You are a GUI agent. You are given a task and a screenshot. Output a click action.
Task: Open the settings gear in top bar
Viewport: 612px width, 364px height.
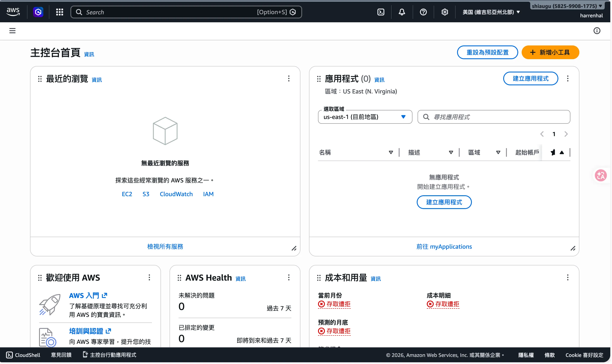[x=445, y=12]
